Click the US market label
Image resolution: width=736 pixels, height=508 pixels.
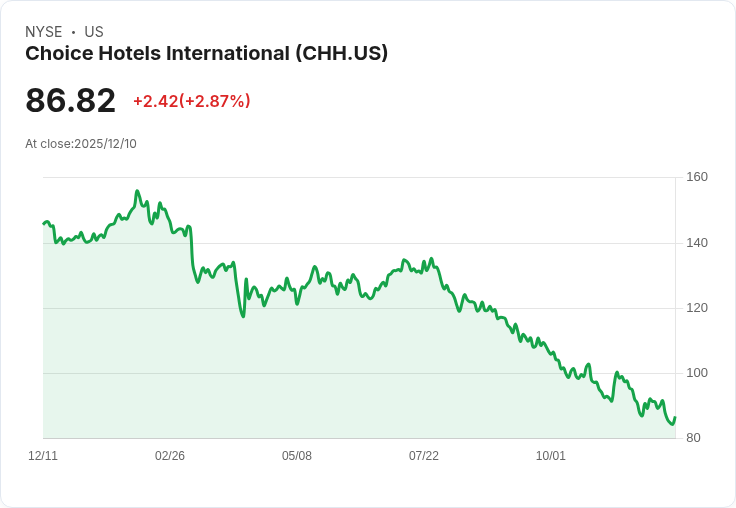click(94, 32)
